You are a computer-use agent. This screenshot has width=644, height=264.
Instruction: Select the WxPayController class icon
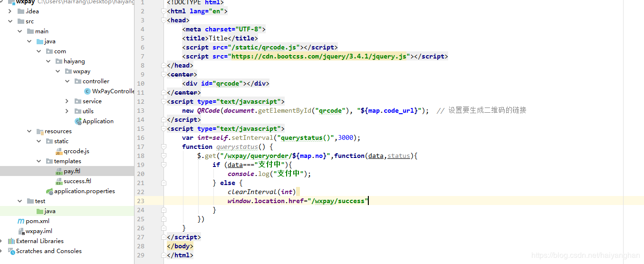pyautogui.click(x=87, y=91)
